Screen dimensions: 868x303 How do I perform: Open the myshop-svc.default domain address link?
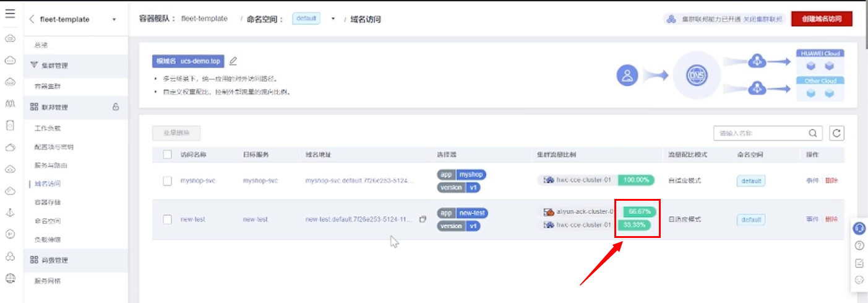tap(359, 180)
